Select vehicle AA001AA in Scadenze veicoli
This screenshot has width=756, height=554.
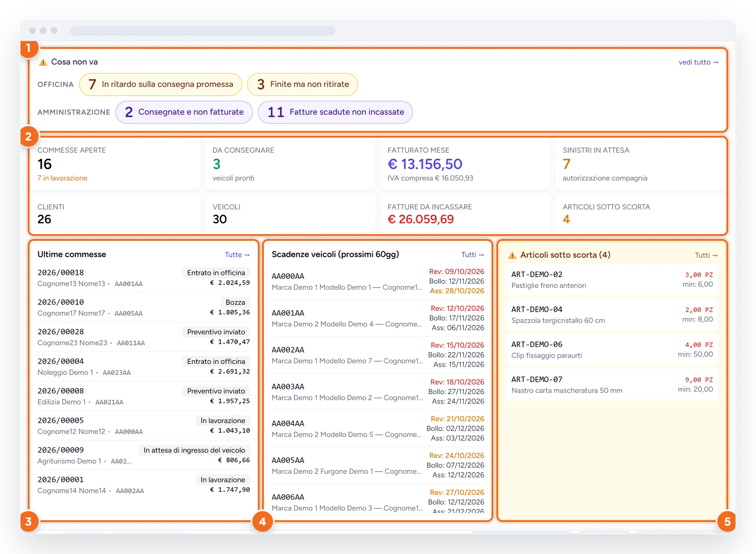click(x=378, y=318)
